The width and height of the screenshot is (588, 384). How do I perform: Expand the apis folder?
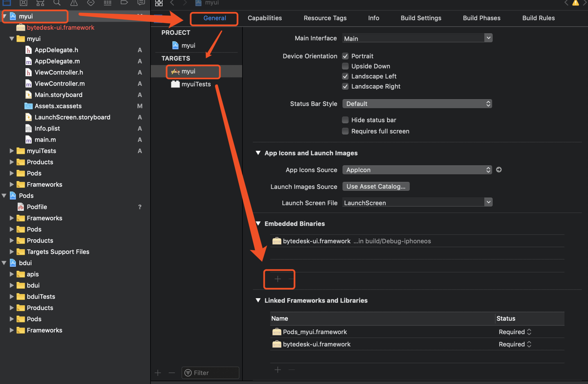[11, 274]
